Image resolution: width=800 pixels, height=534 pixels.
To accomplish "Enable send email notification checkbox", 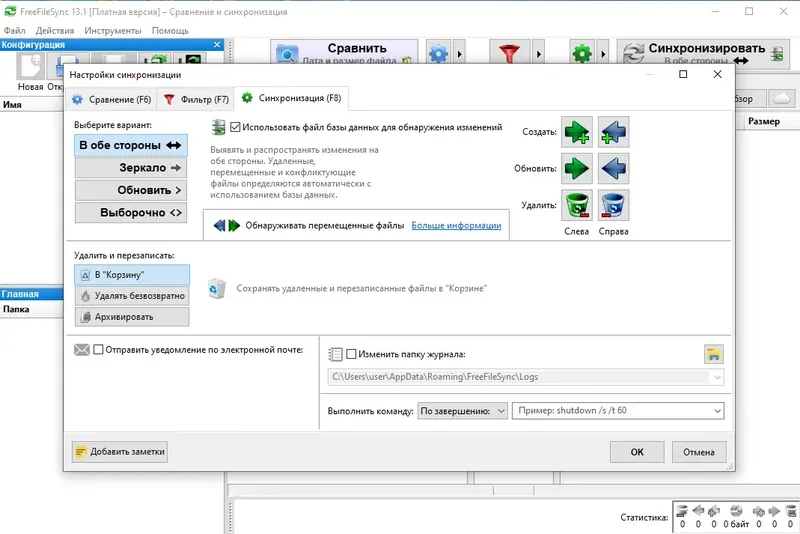I will [98, 349].
